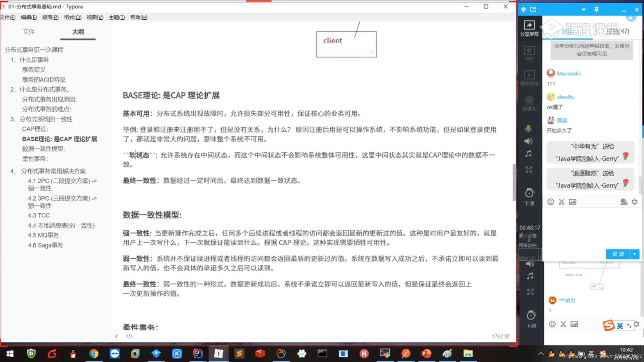Click the export icon in classroom title bar

pyautogui.click(x=533, y=9)
